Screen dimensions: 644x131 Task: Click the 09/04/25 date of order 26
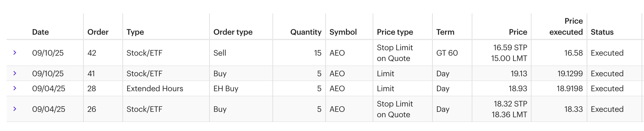pyautogui.click(x=49, y=109)
